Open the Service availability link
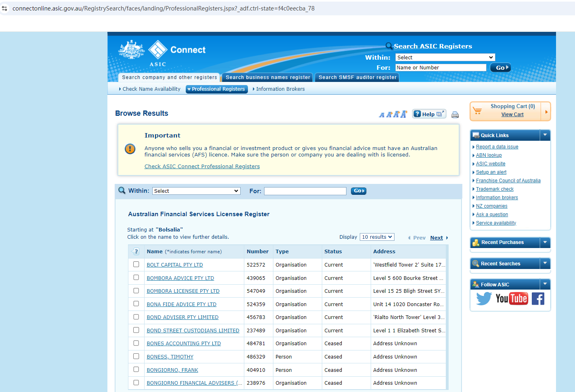 click(496, 223)
